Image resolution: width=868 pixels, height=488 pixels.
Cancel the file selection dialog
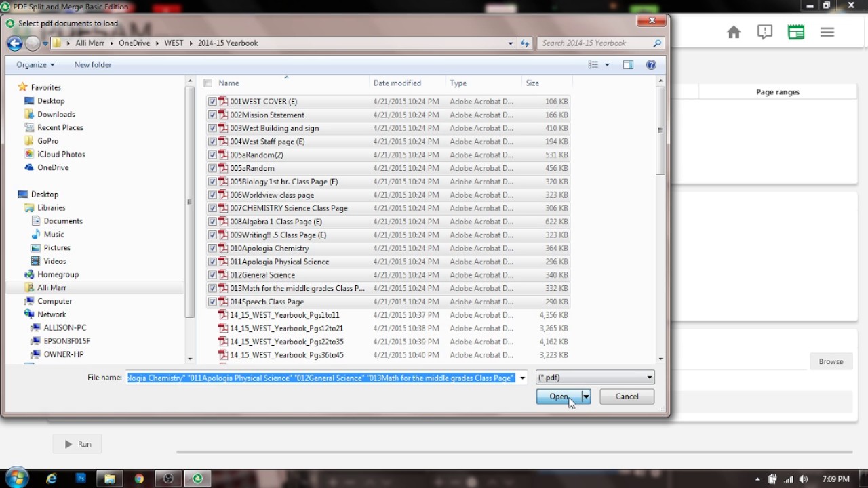click(627, 396)
